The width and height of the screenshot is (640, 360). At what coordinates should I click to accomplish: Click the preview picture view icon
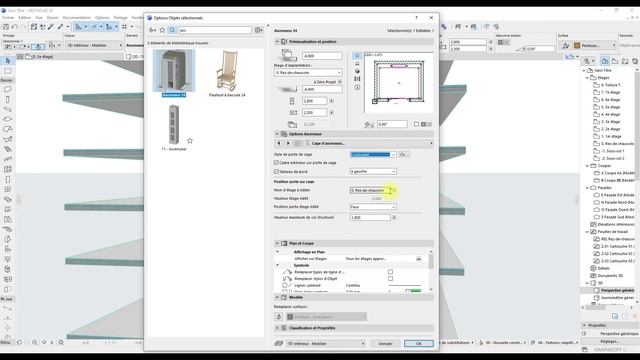click(357, 79)
